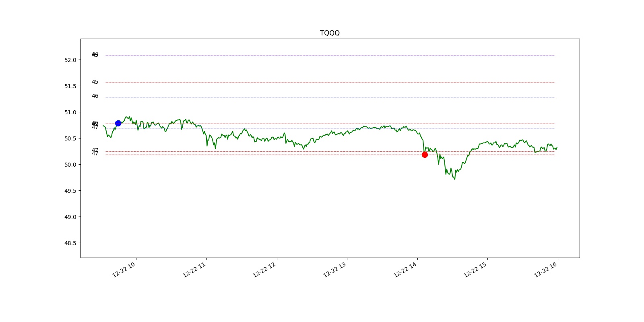
Task: Click the 50.5 y-axis label
Action: click(x=70, y=138)
